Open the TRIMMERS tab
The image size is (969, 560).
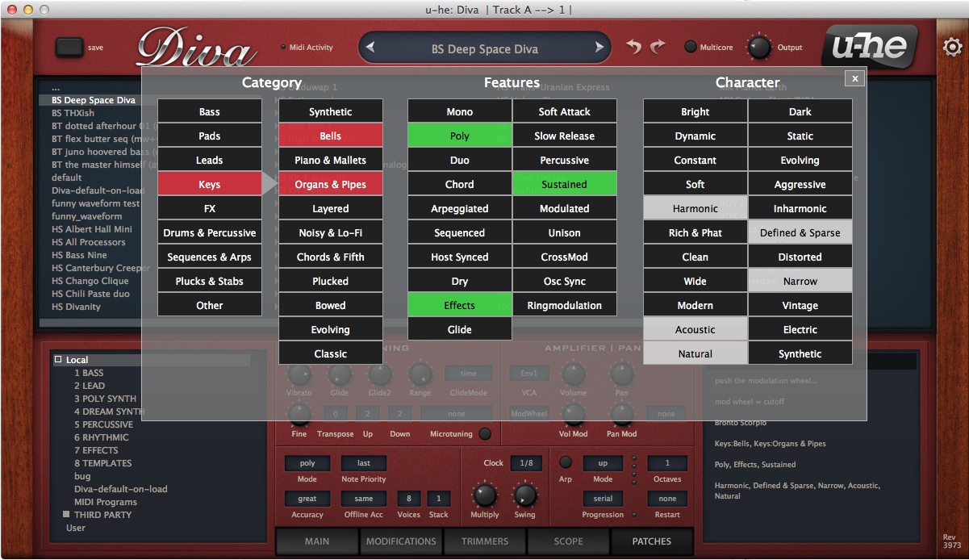(x=485, y=541)
